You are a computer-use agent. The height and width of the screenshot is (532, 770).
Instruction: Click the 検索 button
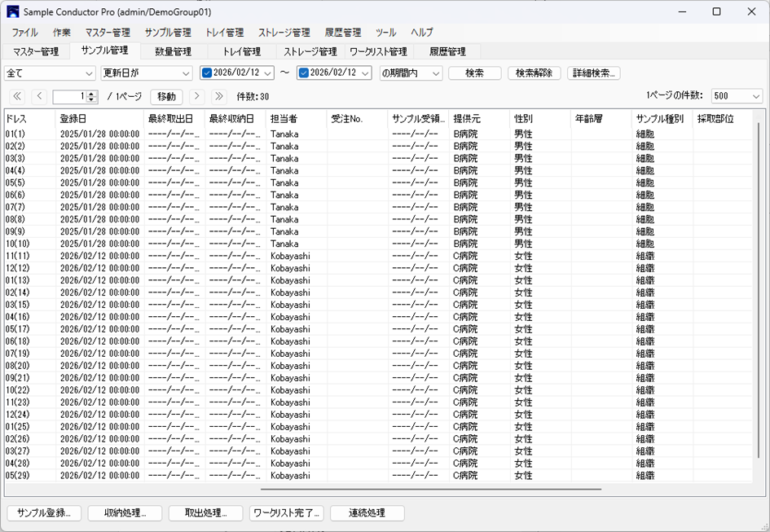click(474, 73)
